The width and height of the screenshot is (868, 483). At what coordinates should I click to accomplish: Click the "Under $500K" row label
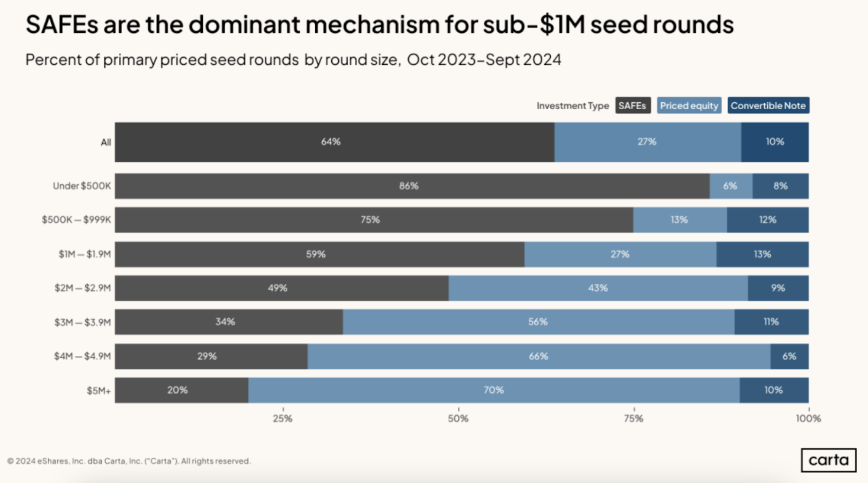(82, 186)
